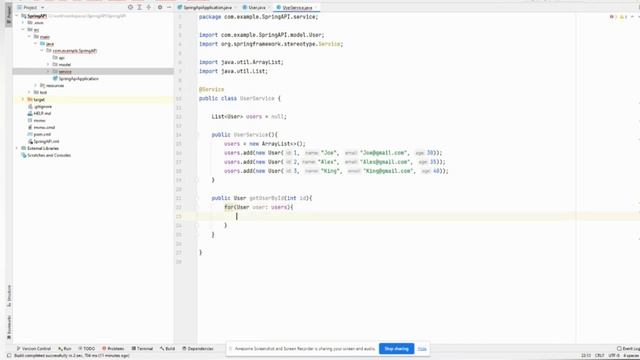Collapse the java folder
Viewport: 640px width, 360px height.
pos(36,44)
